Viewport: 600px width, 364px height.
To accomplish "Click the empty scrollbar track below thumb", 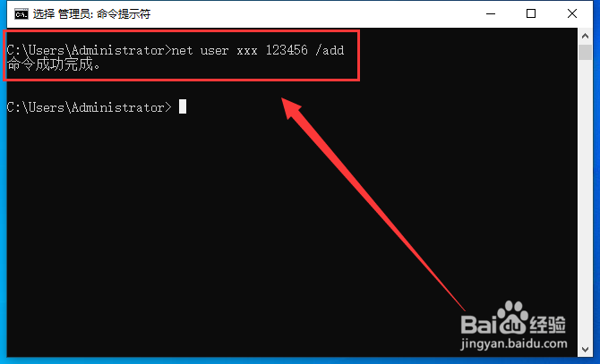I will (585, 201).
